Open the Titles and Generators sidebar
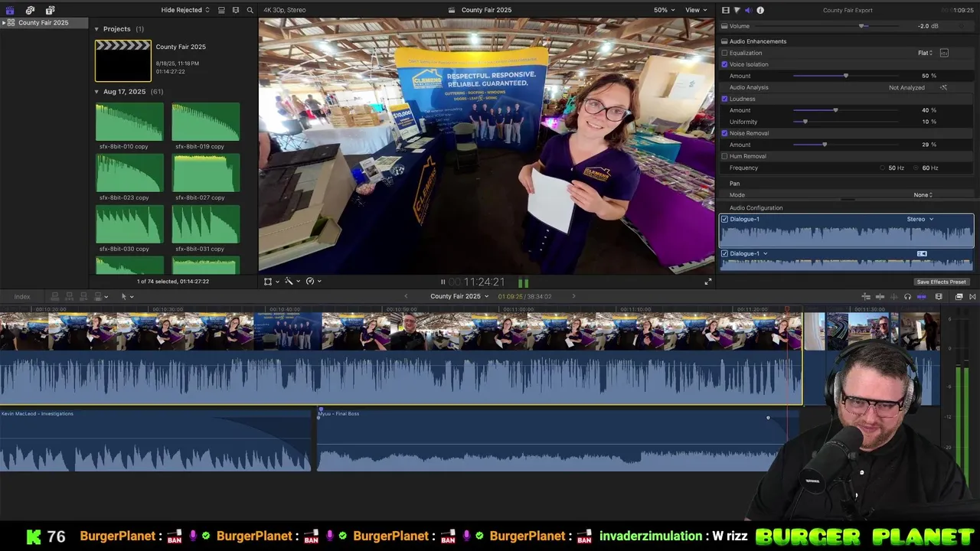 (50, 10)
